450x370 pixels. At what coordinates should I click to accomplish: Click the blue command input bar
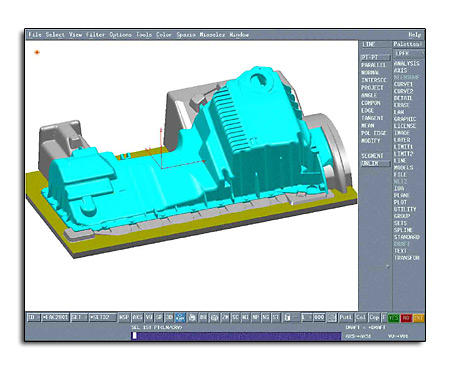237,336
